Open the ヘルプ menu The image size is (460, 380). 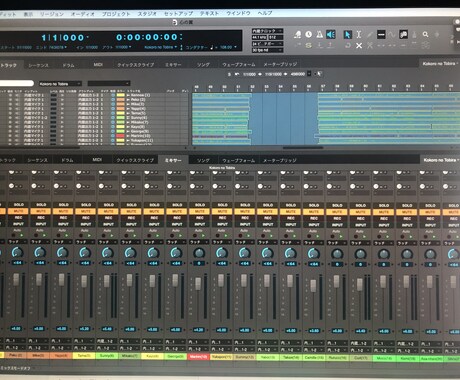265,13
